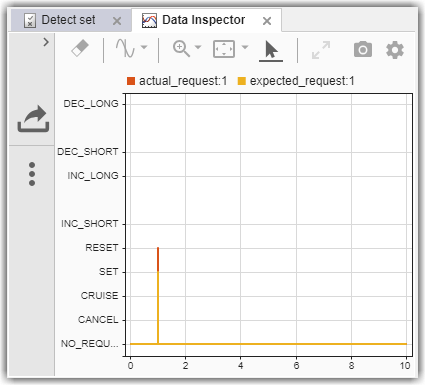Open the zoom options dropdown arrow
The width and height of the screenshot is (426, 386).
[198, 47]
